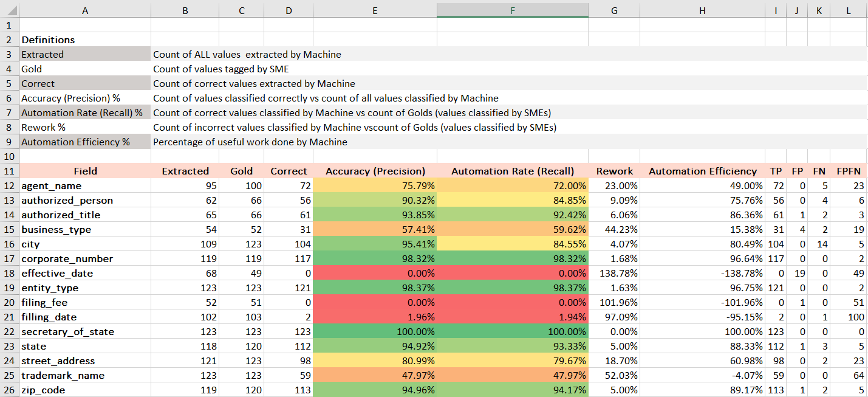
Task: Click the 'TP' column header cell
Action: click(x=776, y=171)
